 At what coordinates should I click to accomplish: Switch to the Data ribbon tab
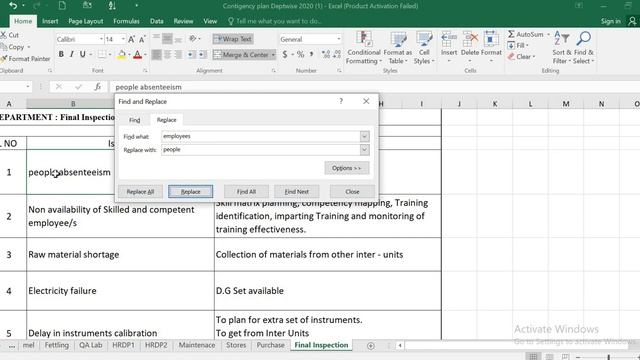[156, 21]
